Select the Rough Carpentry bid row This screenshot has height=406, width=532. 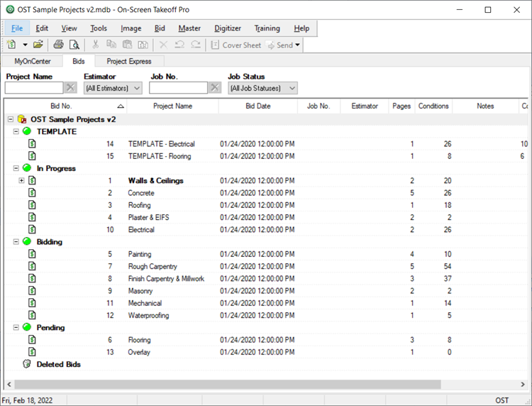pos(266,266)
